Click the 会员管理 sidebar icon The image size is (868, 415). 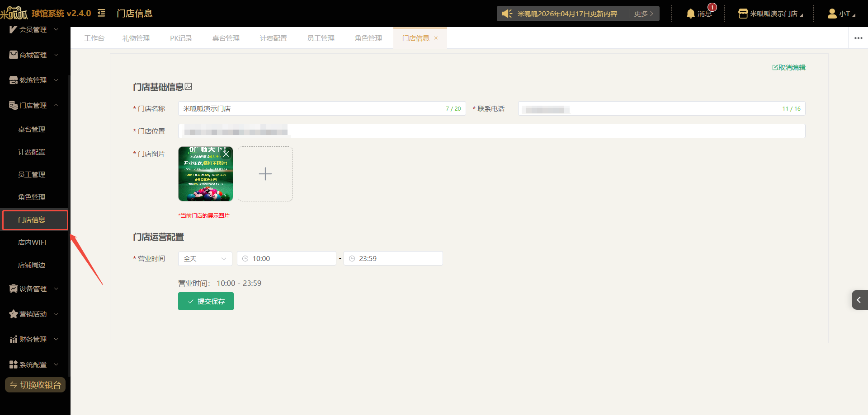pyautogui.click(x=13, y=29)
